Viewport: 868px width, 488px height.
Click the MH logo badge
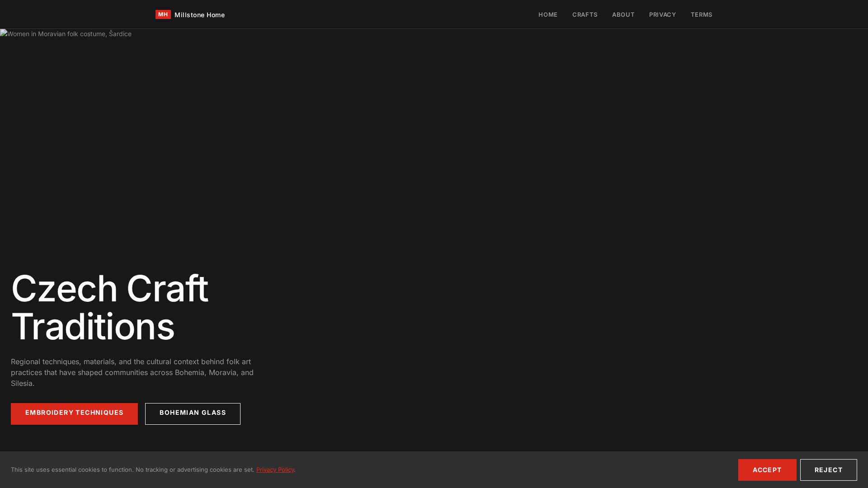(x=163, y=14)
